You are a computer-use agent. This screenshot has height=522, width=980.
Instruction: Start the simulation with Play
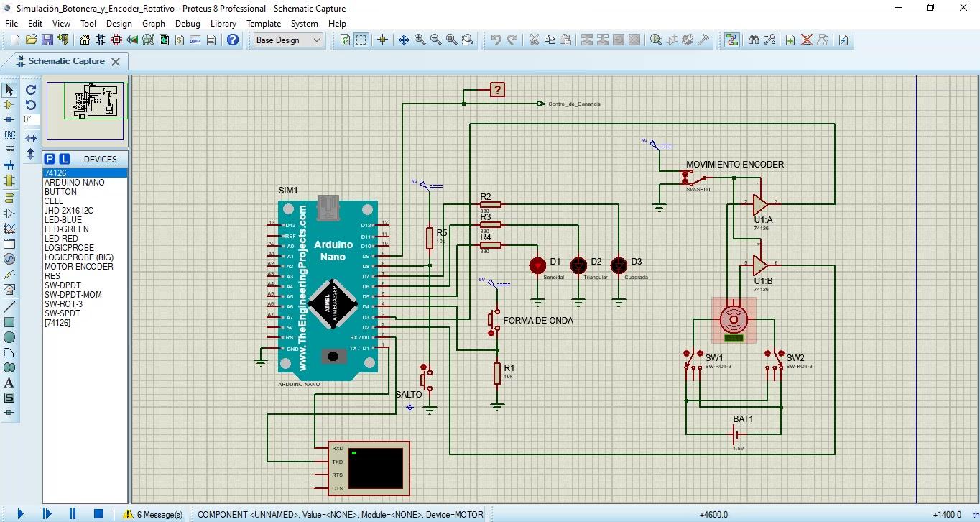pos(21,514)
